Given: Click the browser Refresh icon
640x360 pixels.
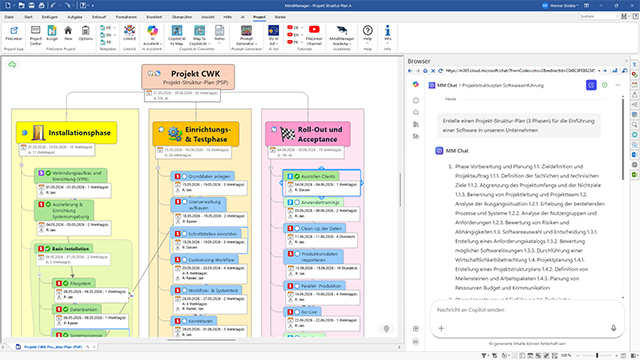Looking at the screenshot, I should click(440, 71).
